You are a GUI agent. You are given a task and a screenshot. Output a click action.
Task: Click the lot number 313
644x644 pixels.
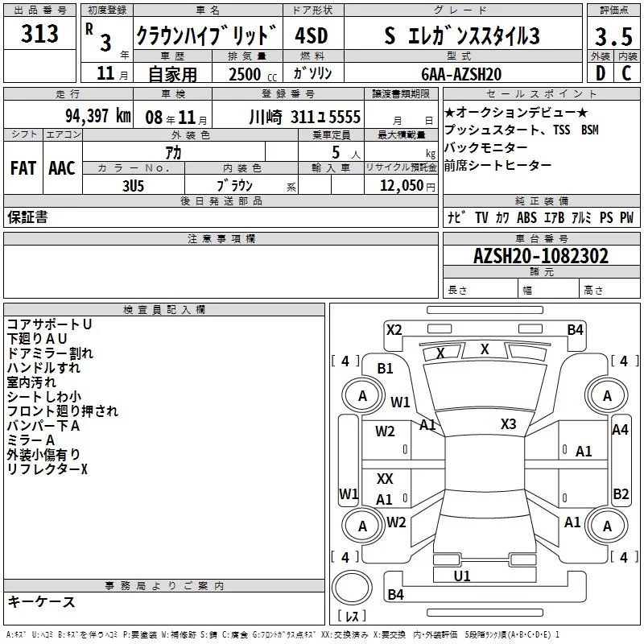[41, 34]
